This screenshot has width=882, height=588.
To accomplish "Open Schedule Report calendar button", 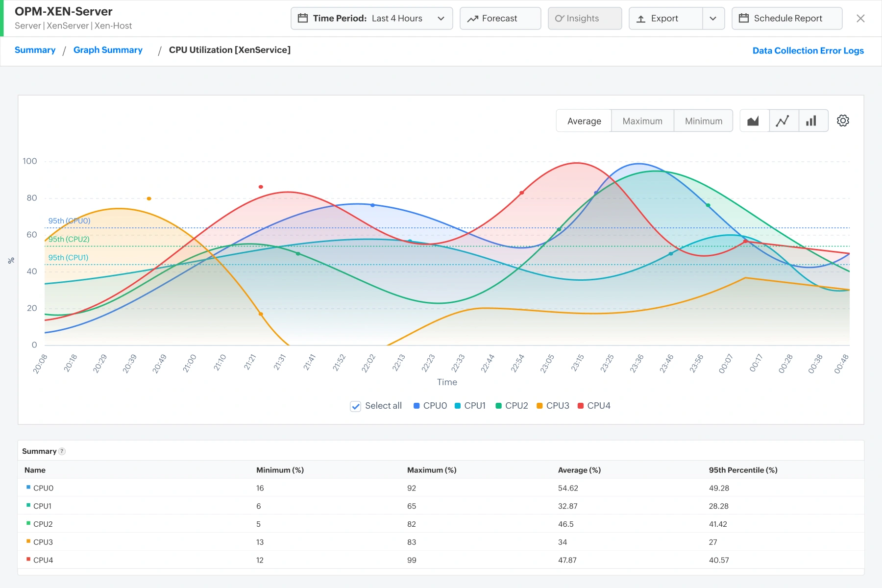I will [787, 19].
